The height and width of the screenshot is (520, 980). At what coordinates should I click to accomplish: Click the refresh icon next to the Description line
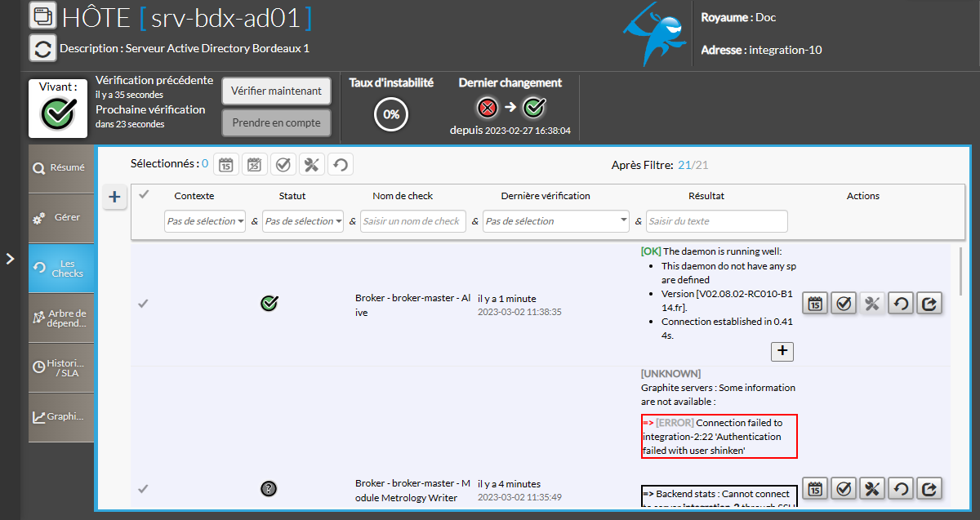[x=42, y=48]
